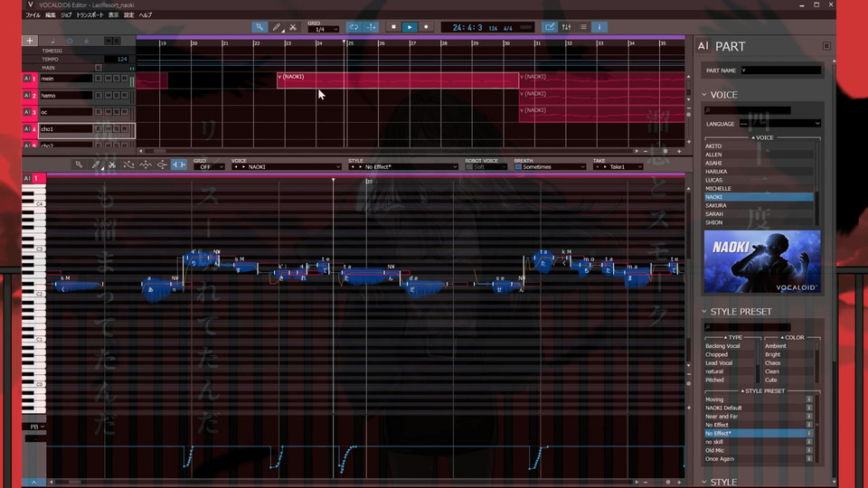
Task: Select the pencil tool in piano roll toolbar
Action: tap(96, 164)
